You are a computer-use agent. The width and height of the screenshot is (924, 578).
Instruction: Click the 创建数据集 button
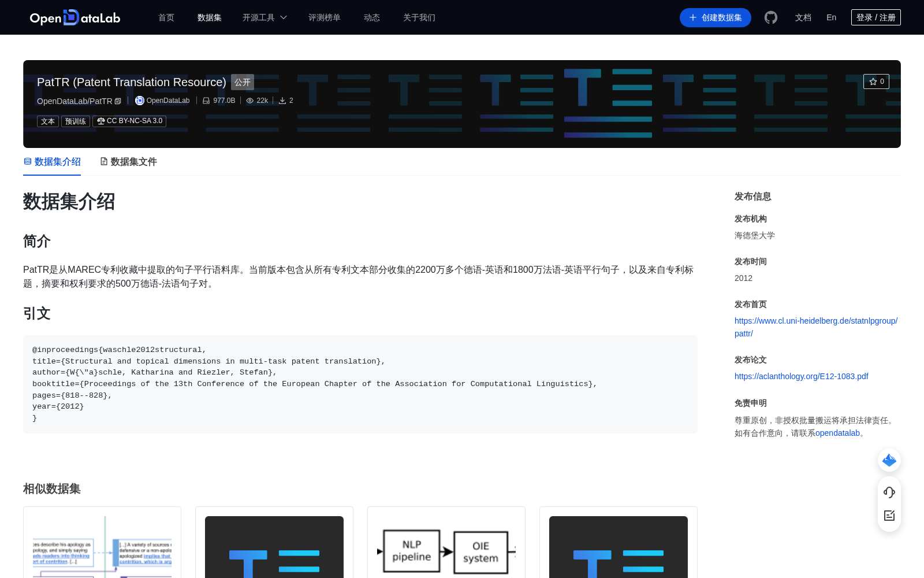[x=716, y=17]
